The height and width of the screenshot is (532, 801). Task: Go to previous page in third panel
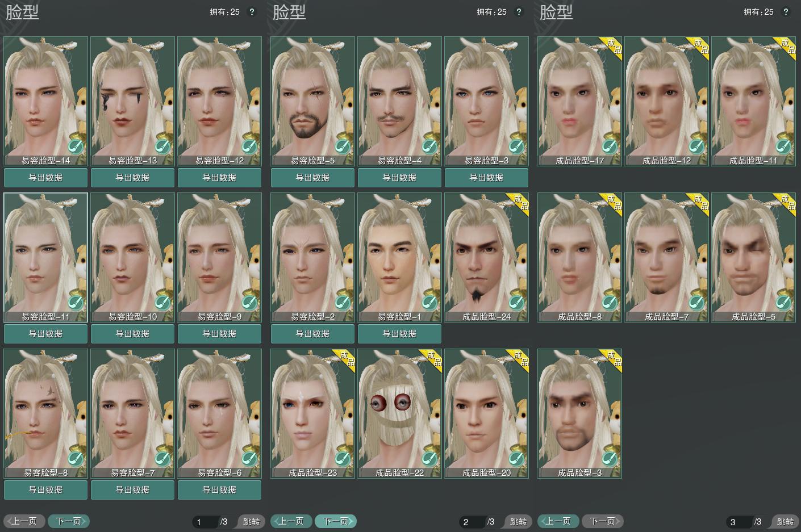558,521
